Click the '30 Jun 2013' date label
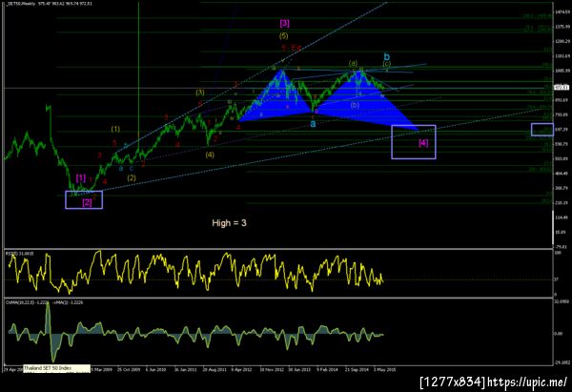The width and height of the screenshot is (572, 392). (x=299, y=369)
